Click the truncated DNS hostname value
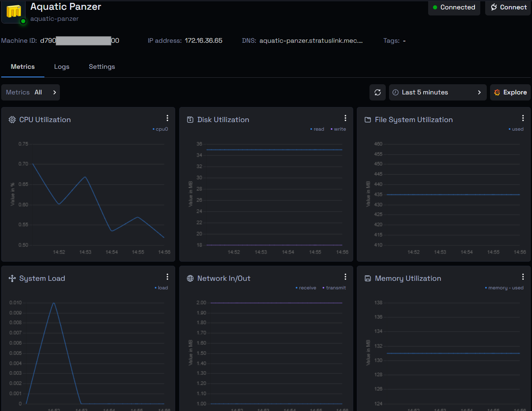This screenshot has height=411, width=532. 311,41
